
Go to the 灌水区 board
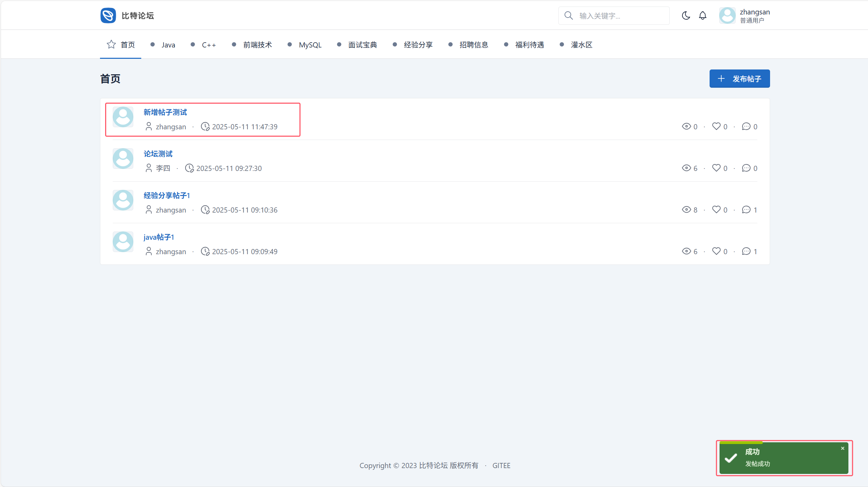click(x=581, y=45)
